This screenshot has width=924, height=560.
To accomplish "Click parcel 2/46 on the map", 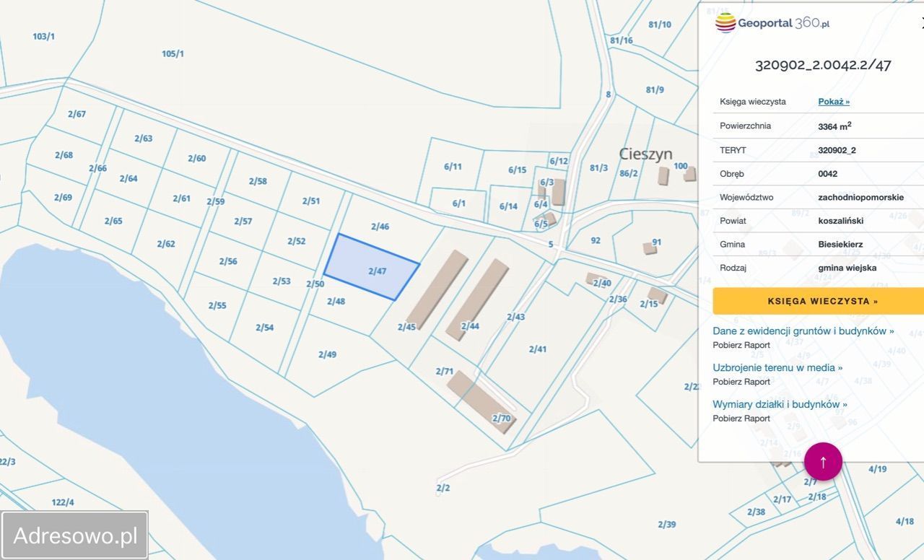I will click(x=380, y=227).
